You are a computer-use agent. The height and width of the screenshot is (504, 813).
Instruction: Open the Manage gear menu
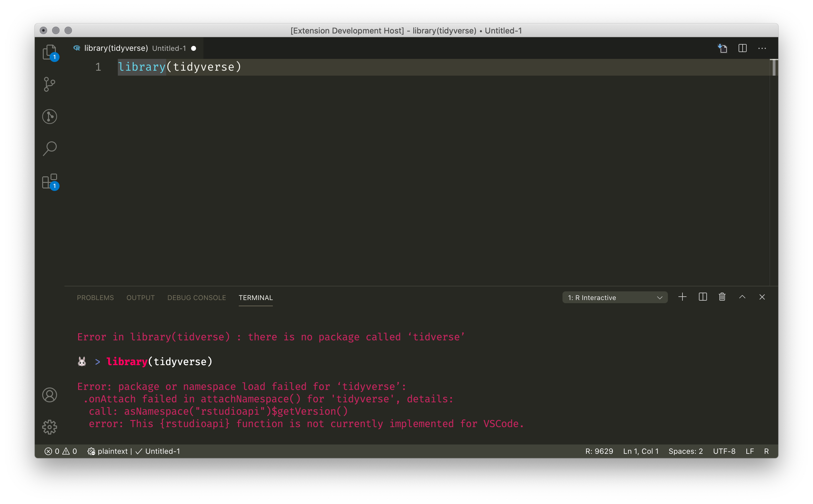[x=50, y=427]
